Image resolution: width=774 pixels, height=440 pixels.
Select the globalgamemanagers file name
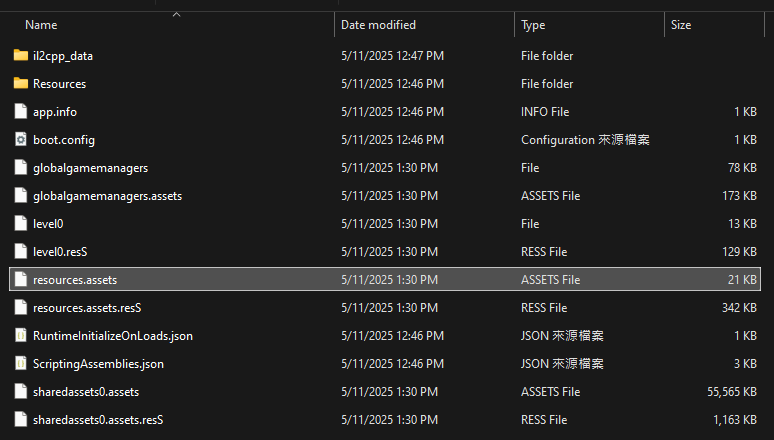90,168
